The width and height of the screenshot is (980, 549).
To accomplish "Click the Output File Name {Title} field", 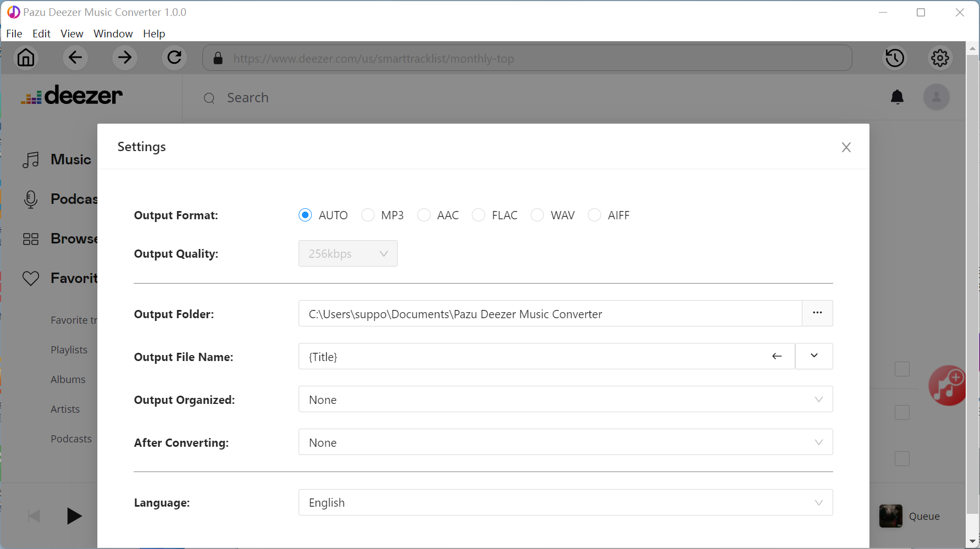I will point(547,356).
